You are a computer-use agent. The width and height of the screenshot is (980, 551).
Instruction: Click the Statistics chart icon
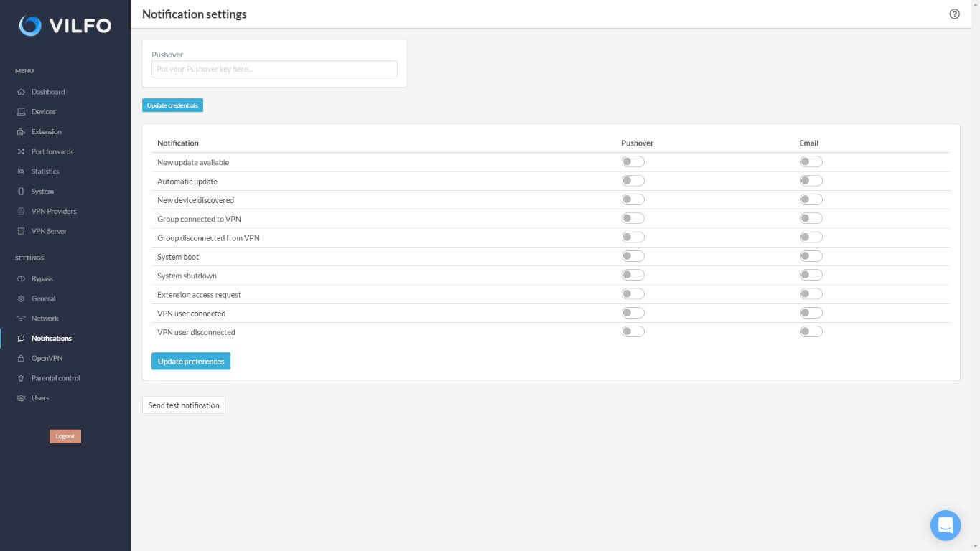click(21, 171)
